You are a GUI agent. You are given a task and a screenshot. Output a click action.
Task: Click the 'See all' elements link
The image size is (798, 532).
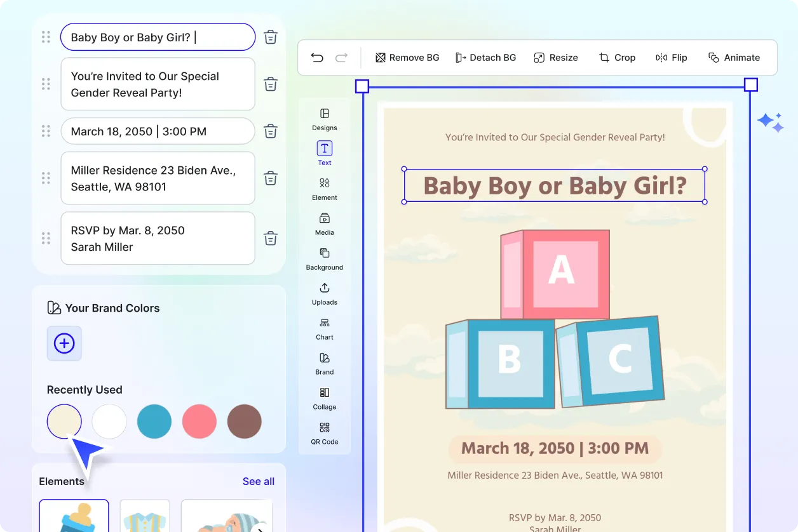pyautogui.click(x=258, y=481)
